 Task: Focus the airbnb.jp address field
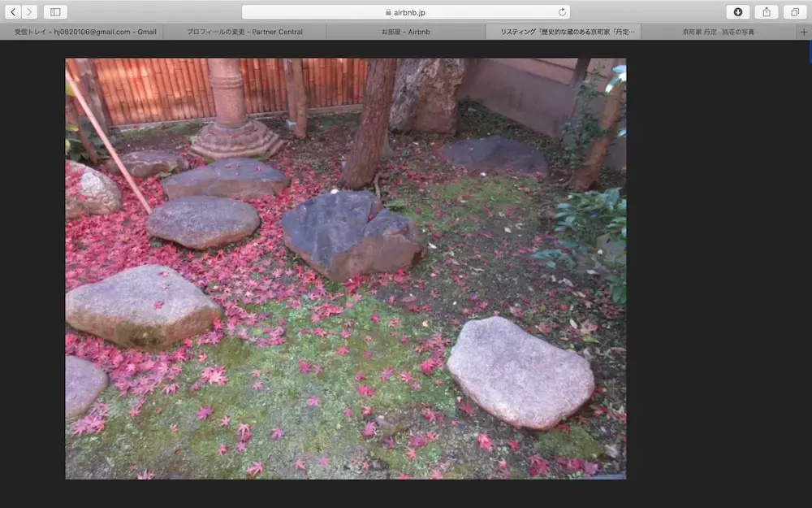tap(406, 12)
